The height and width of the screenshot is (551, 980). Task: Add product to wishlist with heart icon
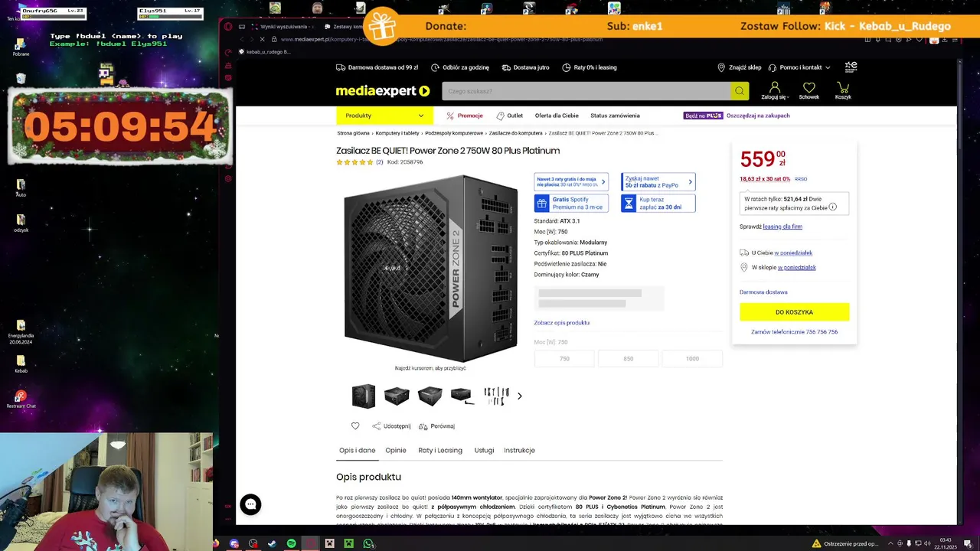click(355, 426)
